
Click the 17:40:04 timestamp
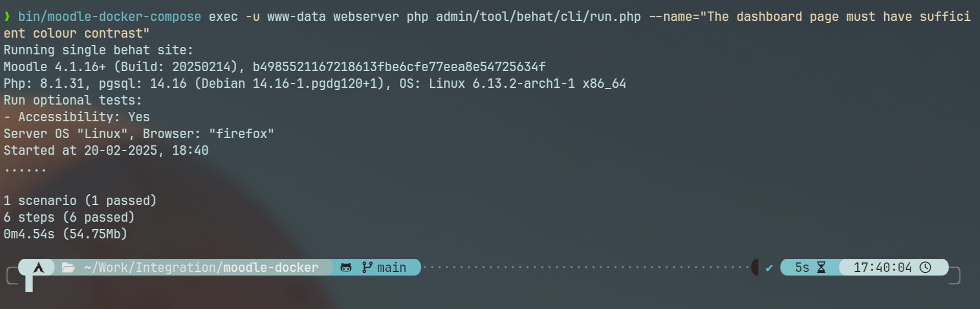pyautogui.click(x=883, y=268)
